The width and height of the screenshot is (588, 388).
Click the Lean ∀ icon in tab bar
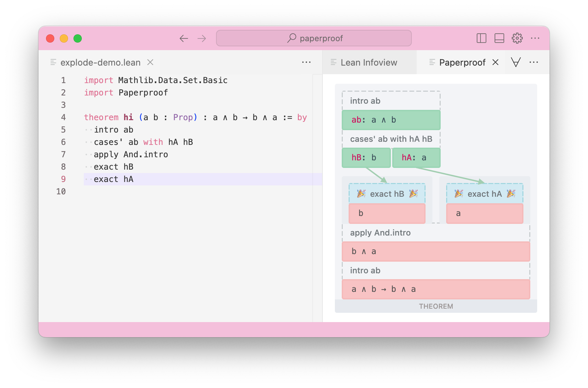point(516,62)
